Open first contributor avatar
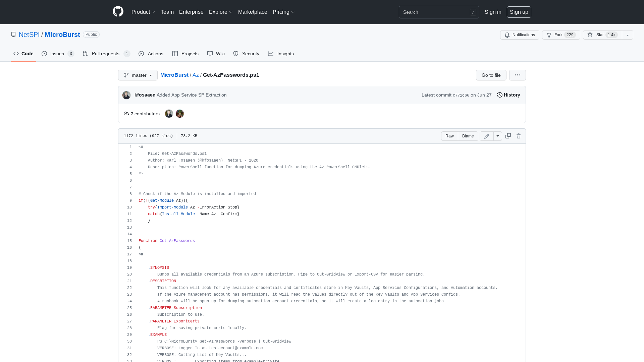Screen dimensions: 644x362 coord(169,114)
